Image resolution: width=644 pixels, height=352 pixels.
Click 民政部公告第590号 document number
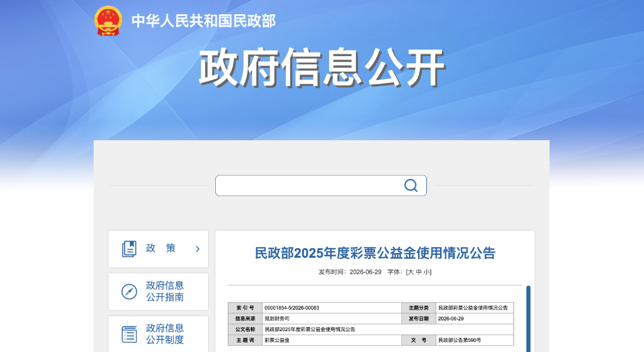click(x=460, y=340)
